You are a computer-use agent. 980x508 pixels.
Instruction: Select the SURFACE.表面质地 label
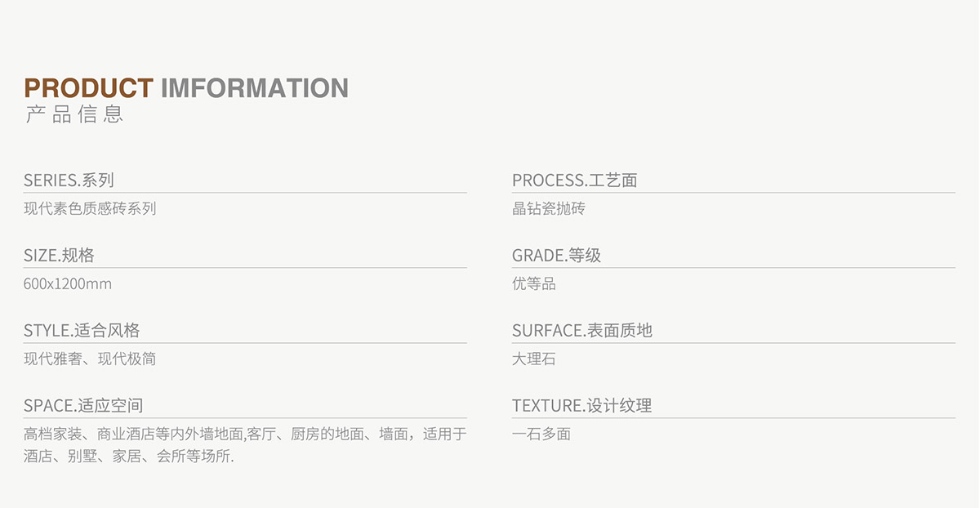pyautogui.click(x=582, y=331)
